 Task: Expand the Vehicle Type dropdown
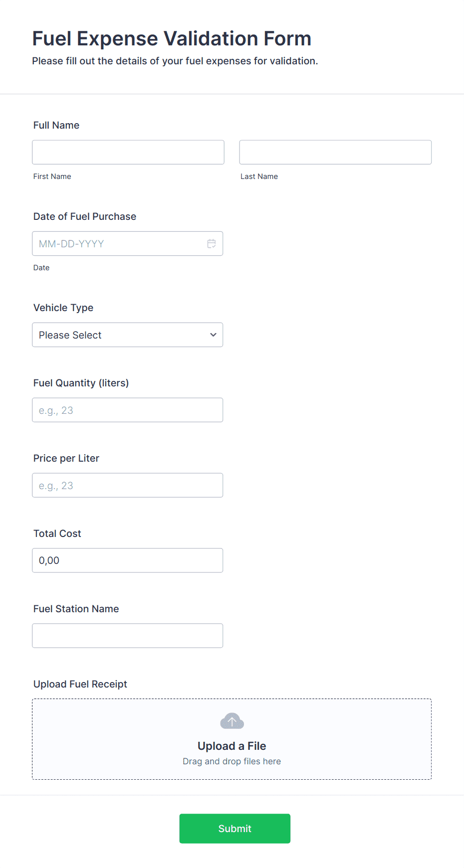point(127,335)
